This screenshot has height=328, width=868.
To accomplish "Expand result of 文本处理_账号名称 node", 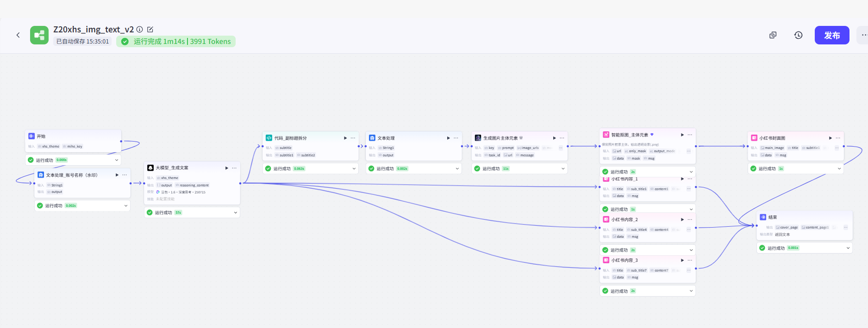I will pyautogui.click(x=126, y=206).
